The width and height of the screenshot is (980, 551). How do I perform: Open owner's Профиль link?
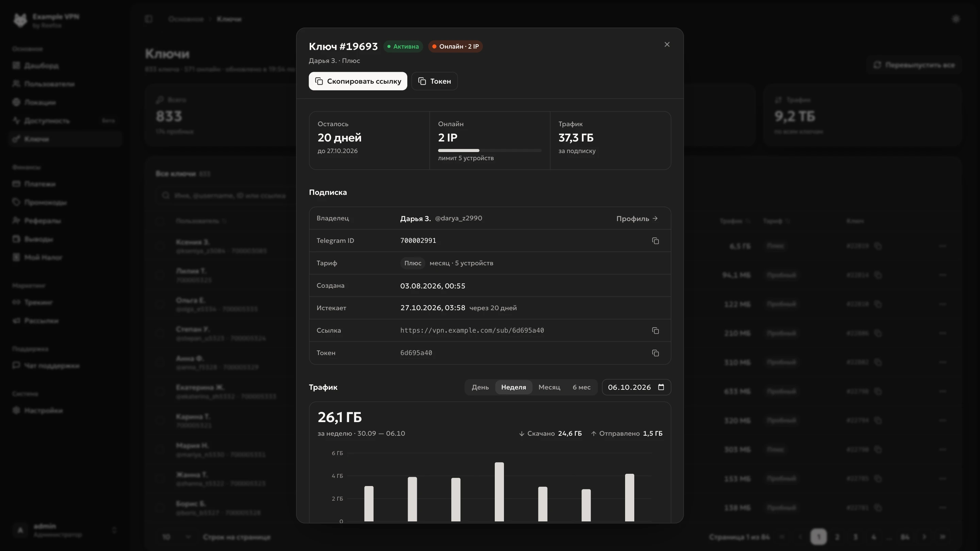click(637, 218)
